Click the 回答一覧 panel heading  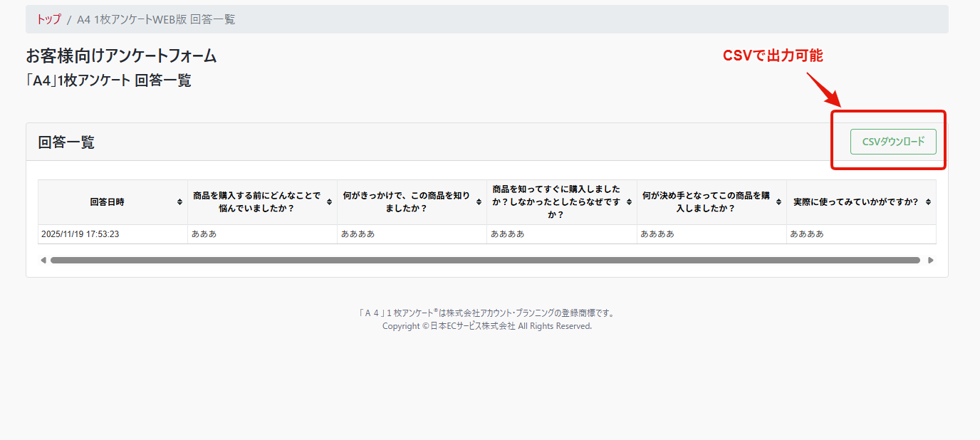click(x=66, y=142)
